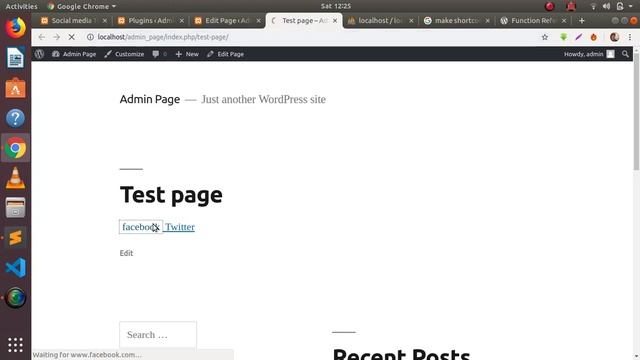Open Visual Studio Code from dock
Viewport: 640px width, 360px height.
click(x=16, y=268)
